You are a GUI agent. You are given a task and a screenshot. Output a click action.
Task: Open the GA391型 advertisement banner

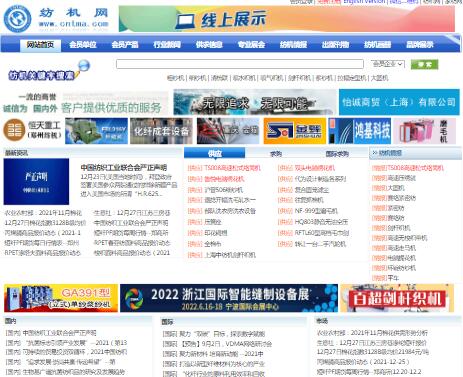[x=61, y=298]
